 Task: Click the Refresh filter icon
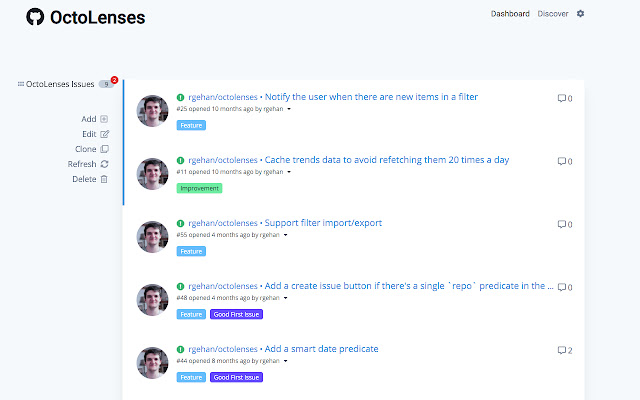click(104, 164)
